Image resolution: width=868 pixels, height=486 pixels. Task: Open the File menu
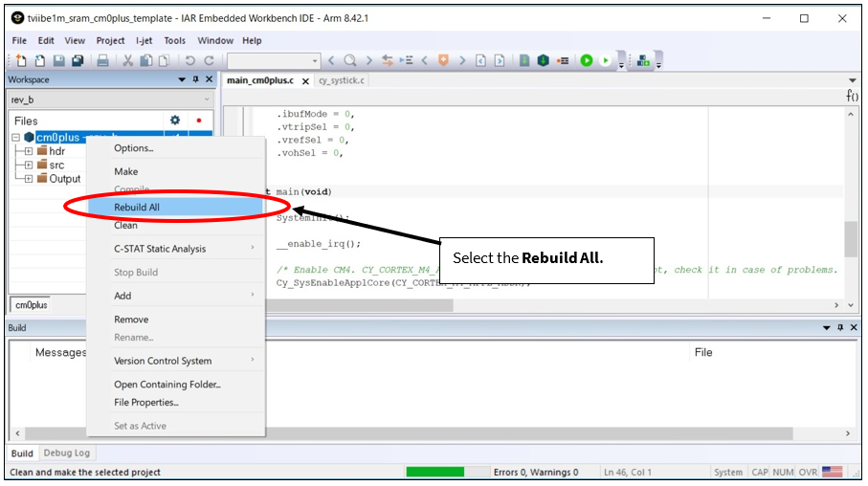point(19,40)
